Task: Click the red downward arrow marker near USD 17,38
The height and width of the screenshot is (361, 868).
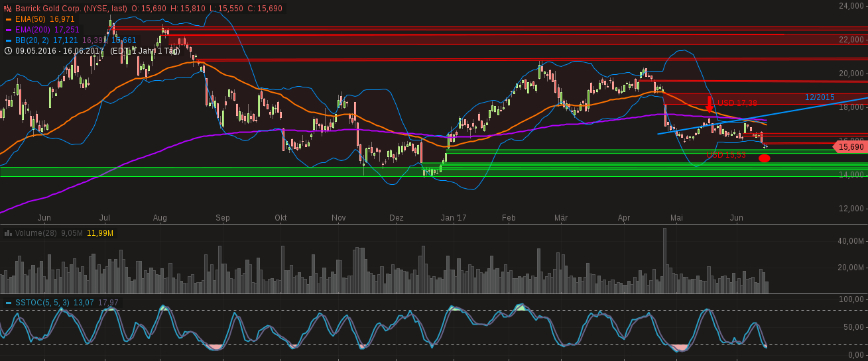Action: pyautogui.click(x=710, y=104)
